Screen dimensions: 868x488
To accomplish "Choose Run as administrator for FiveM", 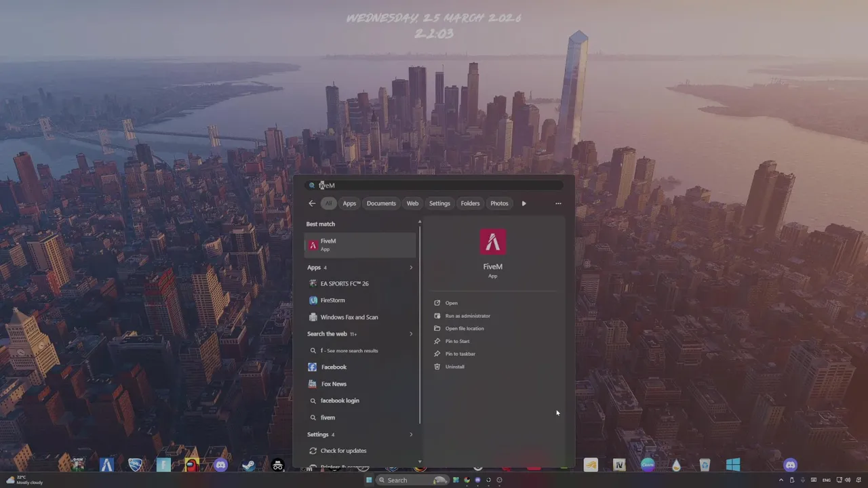I will [x=462, y=316].
